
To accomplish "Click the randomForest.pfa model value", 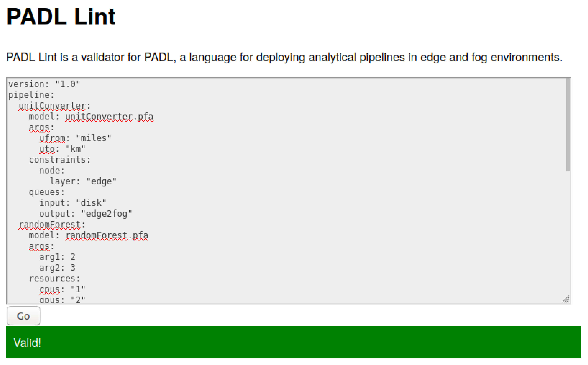I will coord(107,236).
